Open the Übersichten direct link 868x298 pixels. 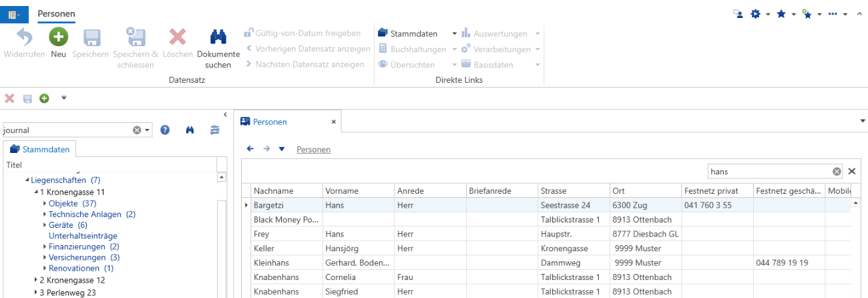(407, 65)
